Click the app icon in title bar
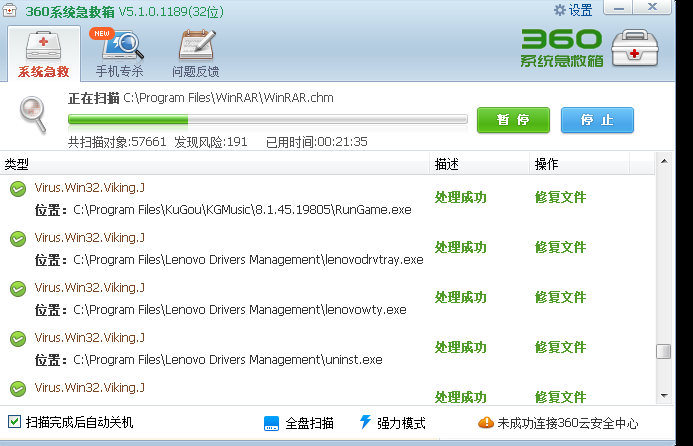Screen dimensions: 693x446 [x=10, y=10]
